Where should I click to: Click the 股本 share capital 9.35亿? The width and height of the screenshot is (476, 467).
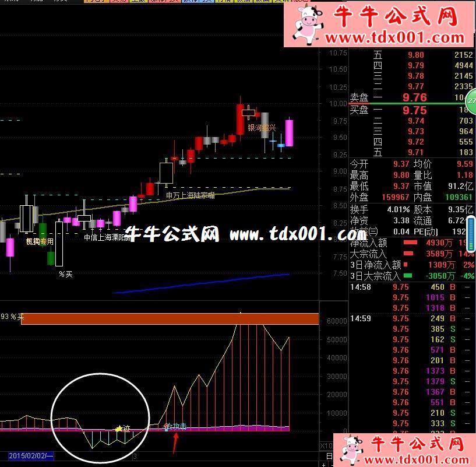[x=460, y=210]
